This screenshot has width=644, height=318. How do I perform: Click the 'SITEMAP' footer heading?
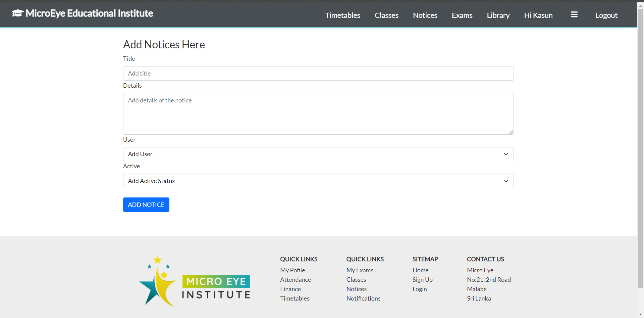[x=425, y=259]
